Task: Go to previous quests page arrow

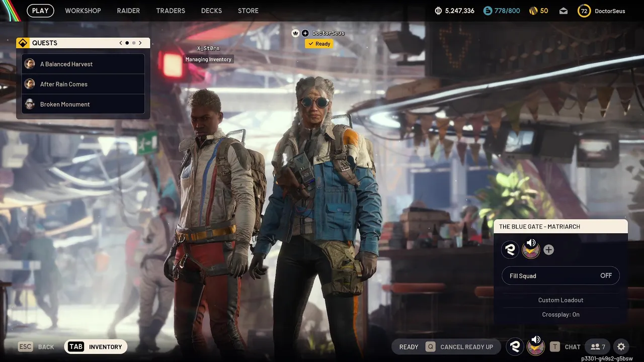Action: coord(121,43)
